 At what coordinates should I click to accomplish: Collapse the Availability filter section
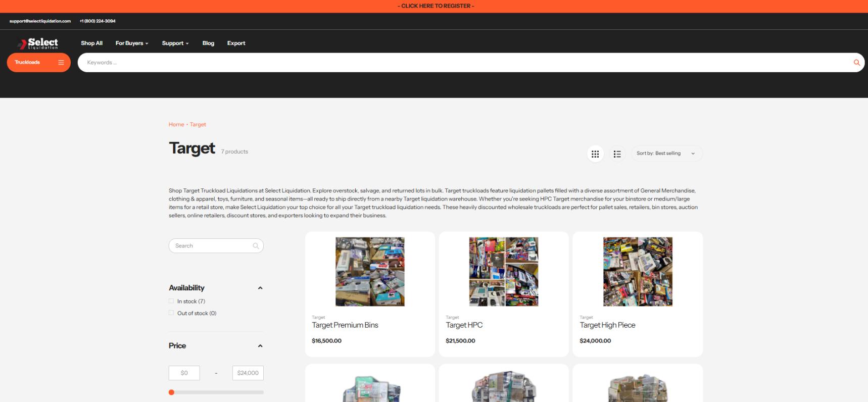coord(260,288)
